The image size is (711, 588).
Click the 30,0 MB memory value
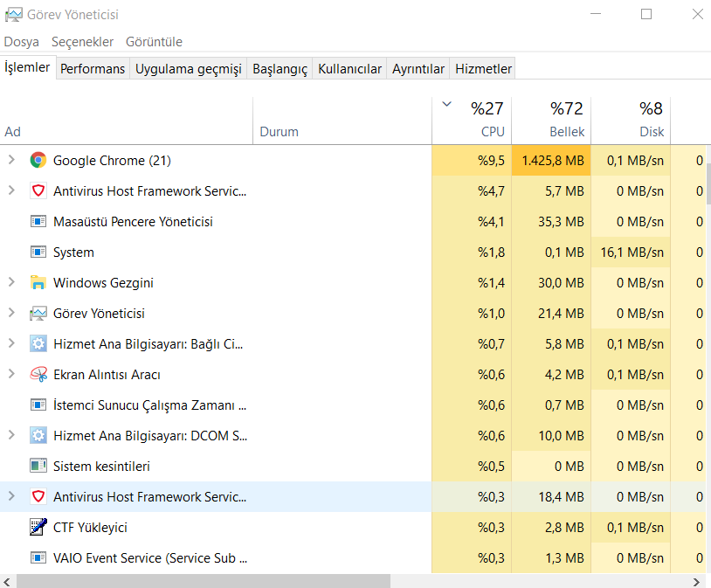point(561,283)
